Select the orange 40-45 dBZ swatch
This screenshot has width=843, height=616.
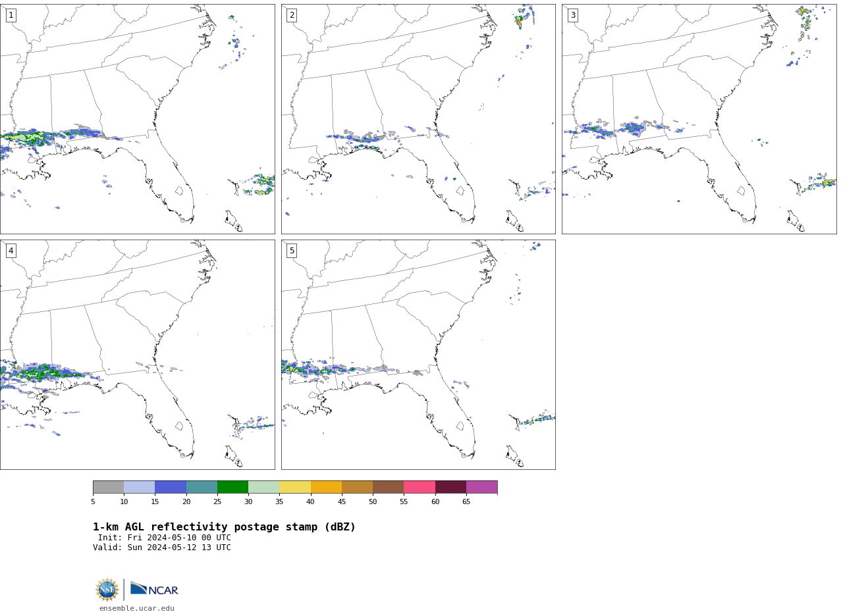coord(326,487)
